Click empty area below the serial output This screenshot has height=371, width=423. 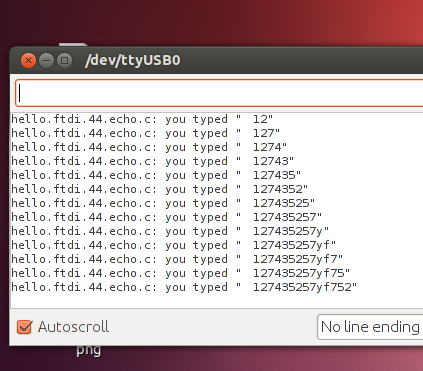point(217,301)
